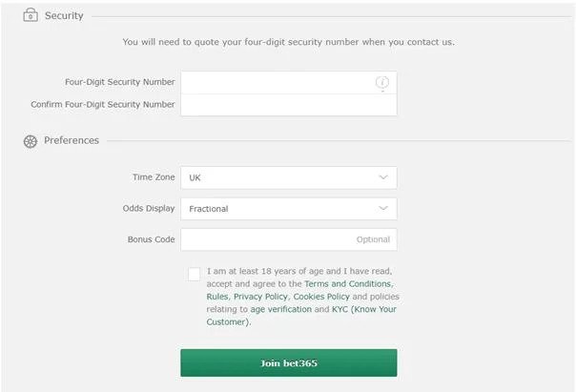Open the Cookies Policy link
This screenshot has width=576, height=392.
click(x=321, y=297)
